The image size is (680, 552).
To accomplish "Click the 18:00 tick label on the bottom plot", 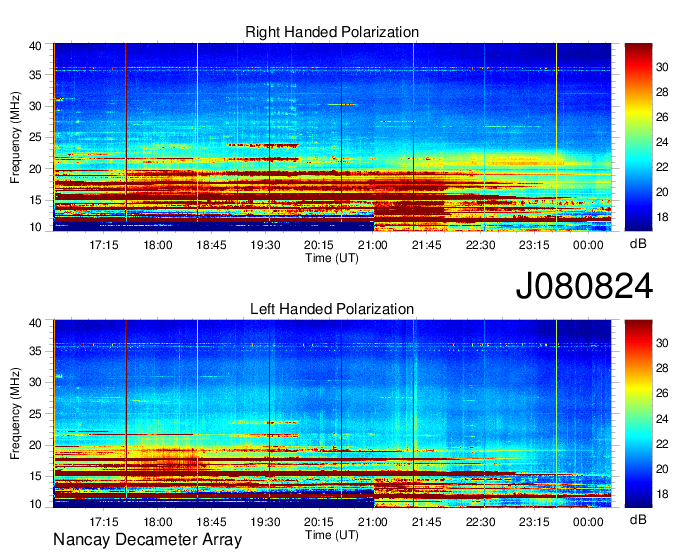I will 158,522.
